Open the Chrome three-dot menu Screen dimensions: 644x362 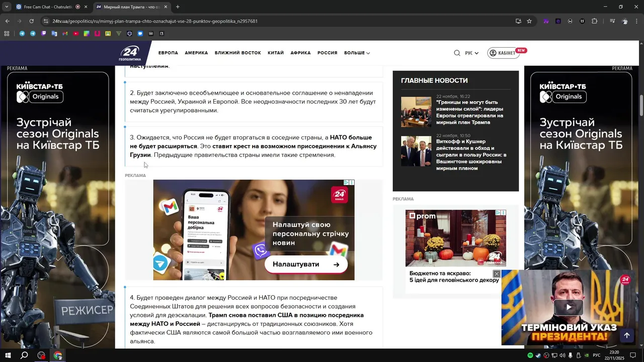(636, 21)
